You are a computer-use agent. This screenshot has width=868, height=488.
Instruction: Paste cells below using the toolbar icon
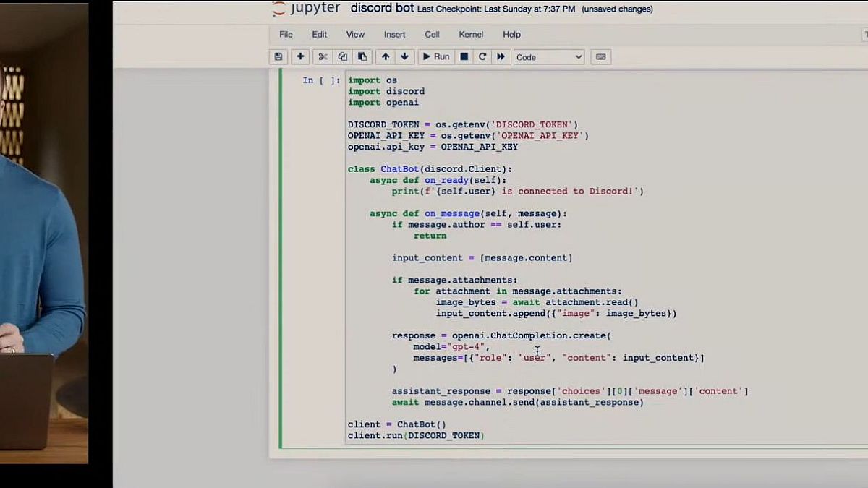[362, 56]
